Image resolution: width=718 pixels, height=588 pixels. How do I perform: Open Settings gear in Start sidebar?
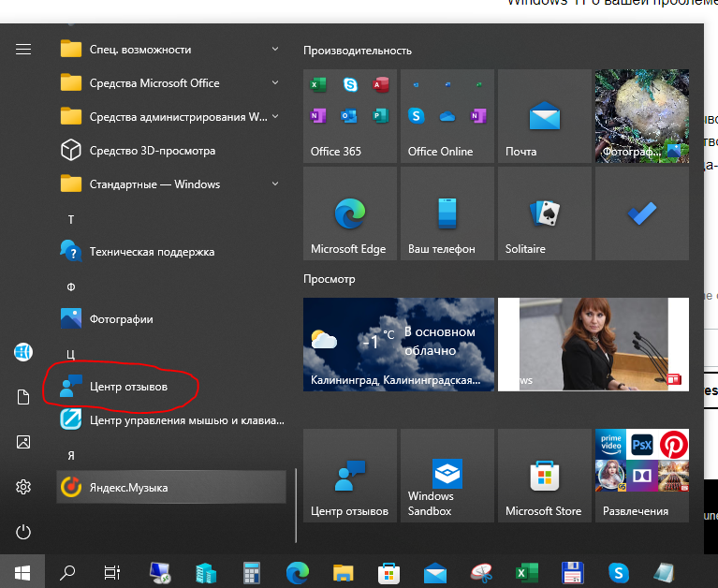click(23, 487)
